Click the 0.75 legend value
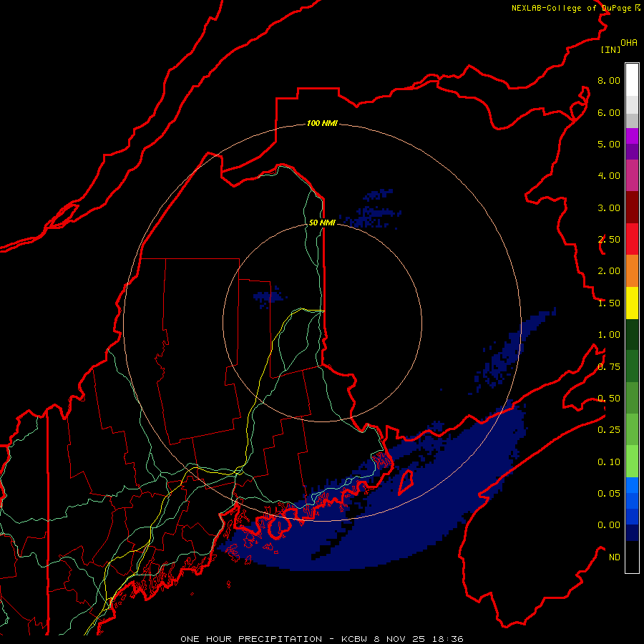The image size is (644, 644). click(x=609, y=367)
